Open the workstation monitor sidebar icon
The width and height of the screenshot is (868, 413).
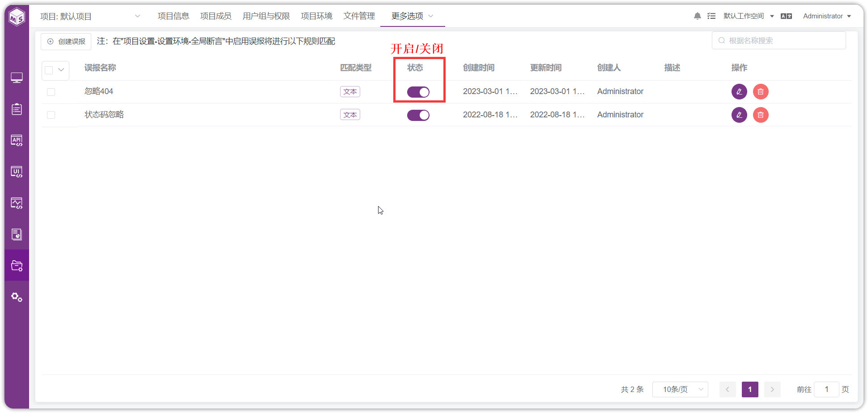tap(17, 78)
